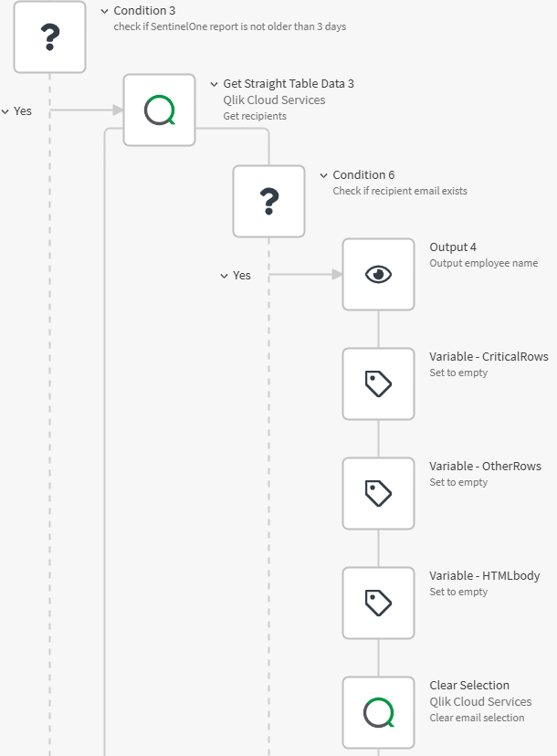Click 'Check if recipient email exists' text
Viewport: 557px width, 756px height.
[x=400, y=191]
